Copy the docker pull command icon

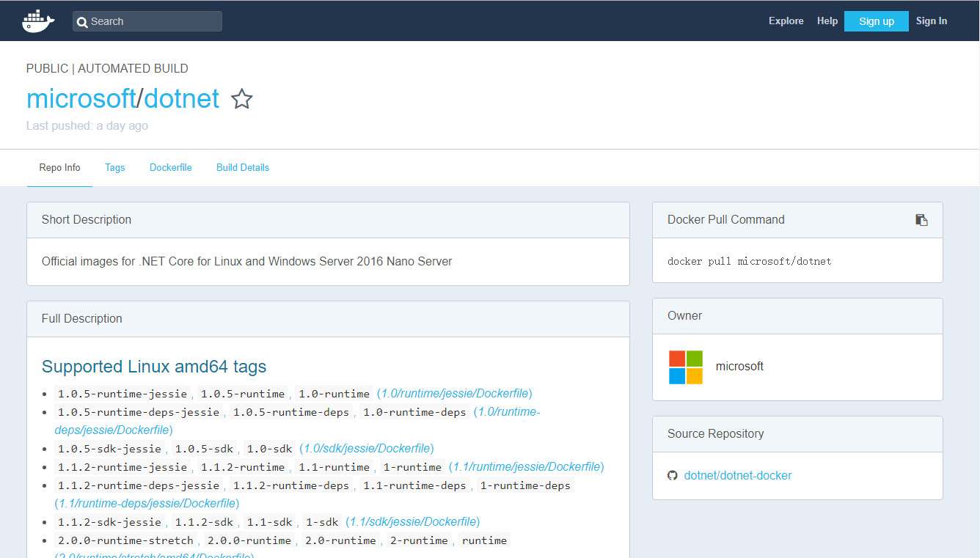point(921,220)
